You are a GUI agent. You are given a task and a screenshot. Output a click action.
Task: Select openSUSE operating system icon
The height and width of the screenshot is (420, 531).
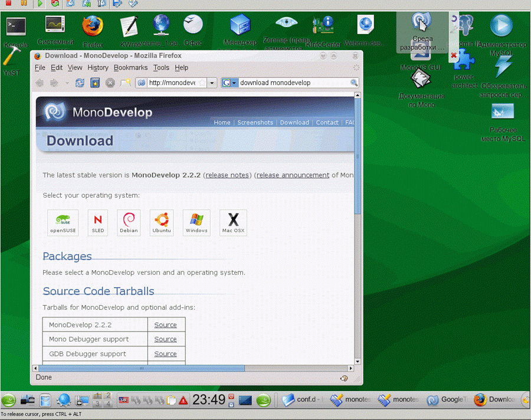tap(63, 222)
